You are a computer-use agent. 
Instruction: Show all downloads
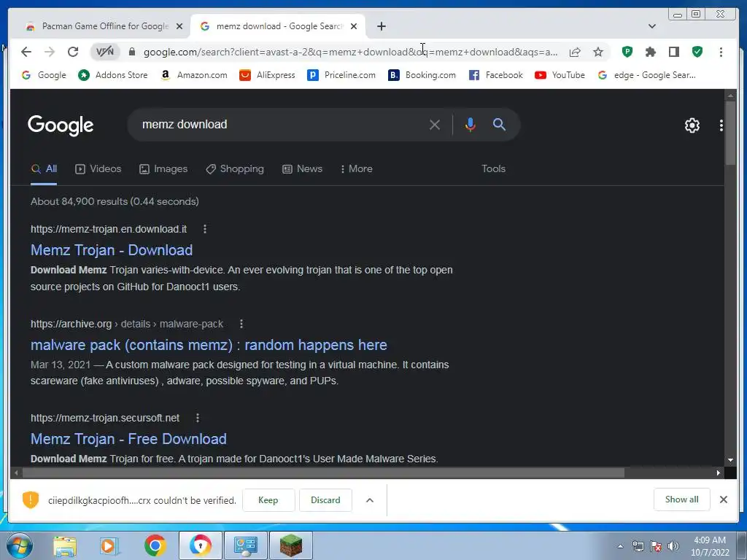[x=682, y=499]
